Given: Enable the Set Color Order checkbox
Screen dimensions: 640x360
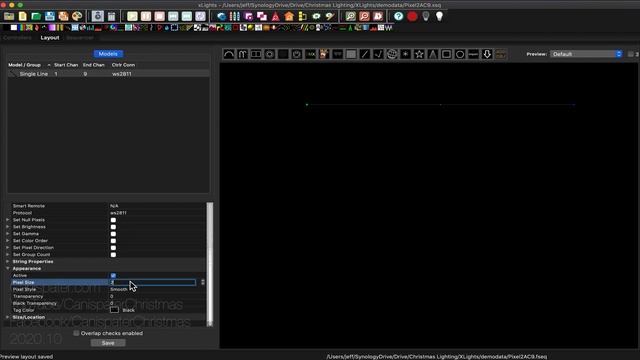Looking at the screenshot, I should [x=113, y=241].
